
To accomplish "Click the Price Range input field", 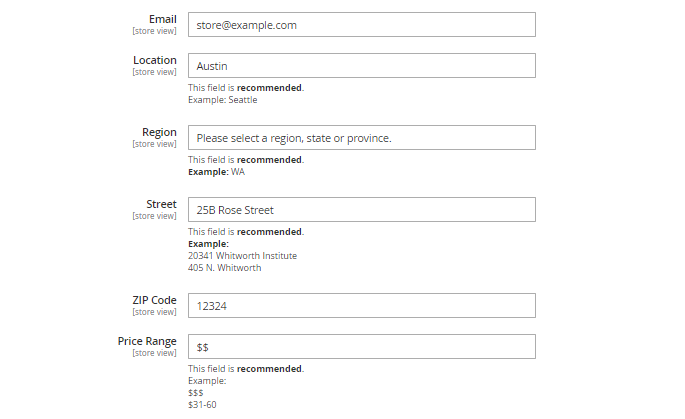I will point(361,347).
